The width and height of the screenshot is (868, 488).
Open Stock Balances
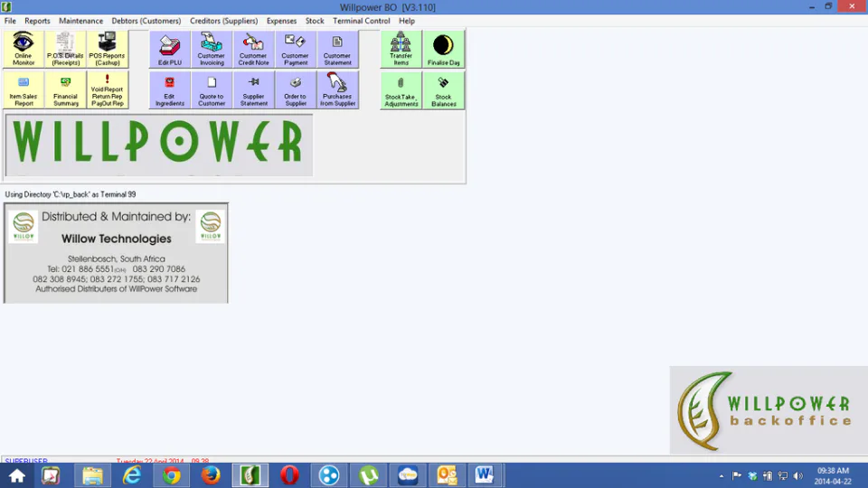pos(443,90)
